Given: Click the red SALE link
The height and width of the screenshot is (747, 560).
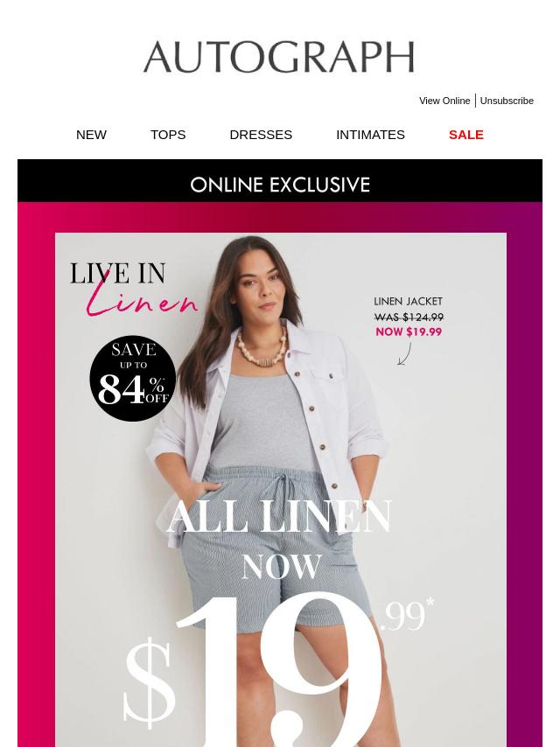Looking at the screenshot, I should click(x=466, y=135).
